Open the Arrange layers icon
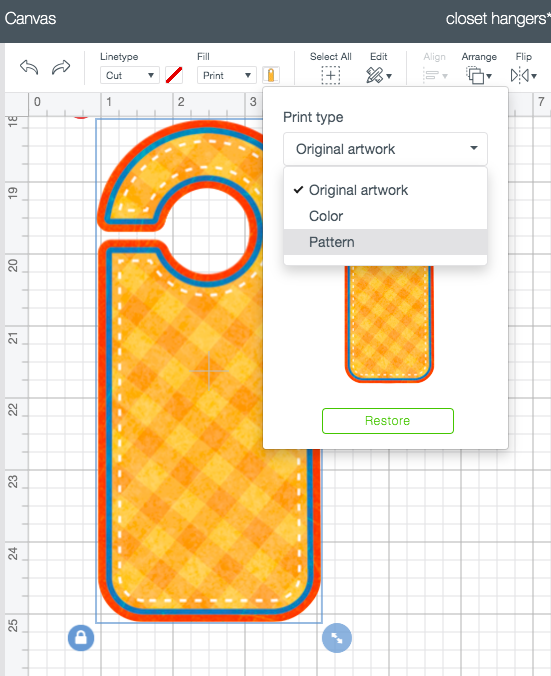This screenshot has height=676, width=551. point(479,75)
